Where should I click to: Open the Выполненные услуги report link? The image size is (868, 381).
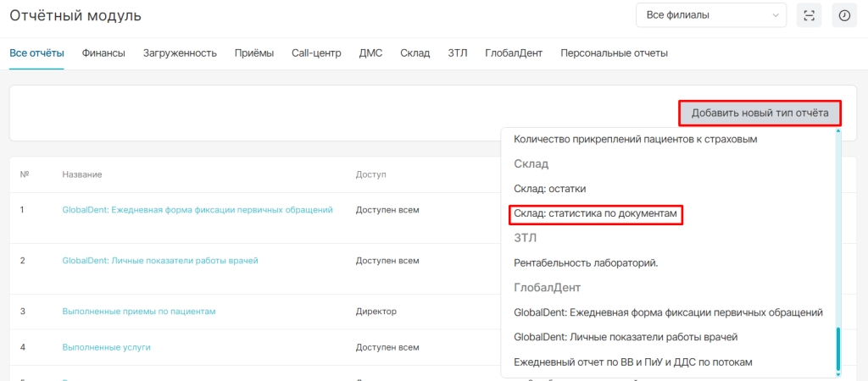[x=106, y=347]
